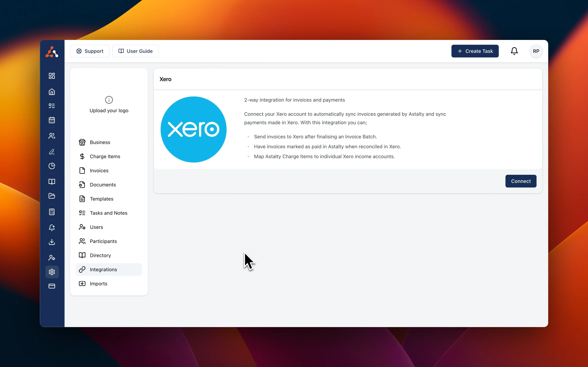Open the open-book icon in the dark sidebar
The width and height of the screenshot is (588, 367).
[x=52, y=182]
